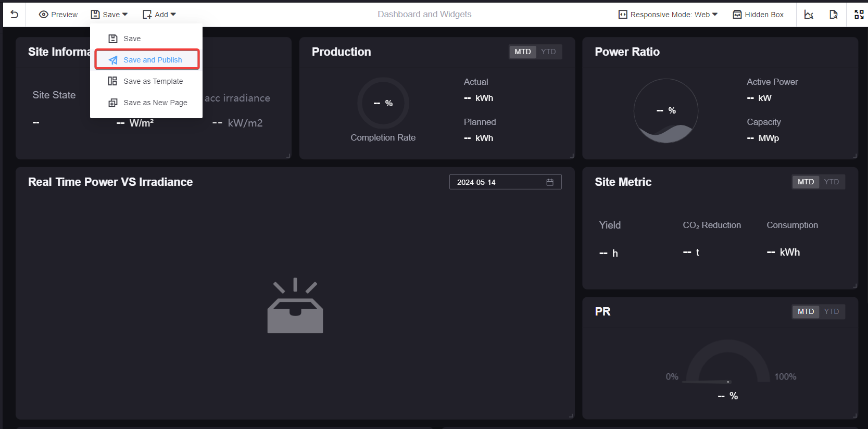
Task: Expand the Add dropdown
Action: point(159,15)
